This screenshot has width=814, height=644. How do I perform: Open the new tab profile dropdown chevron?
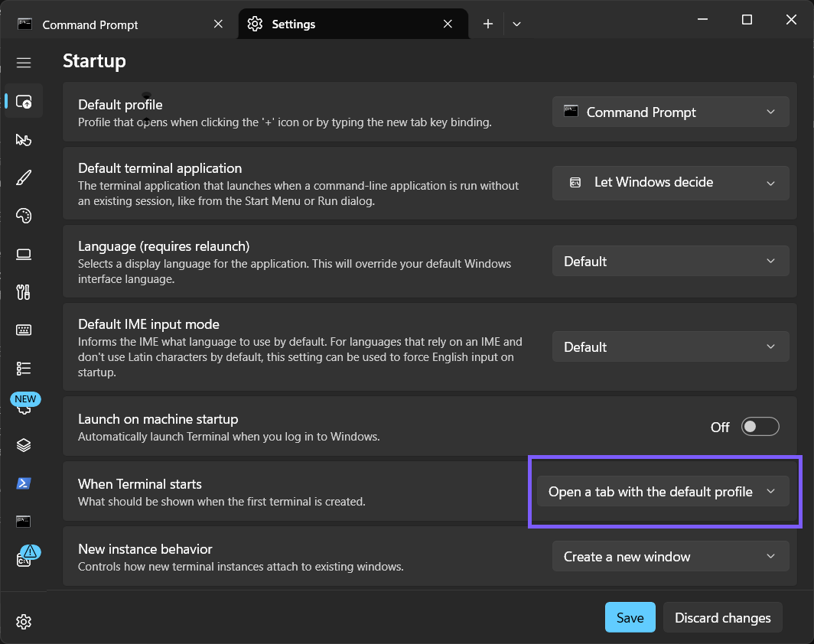point(516,24)
